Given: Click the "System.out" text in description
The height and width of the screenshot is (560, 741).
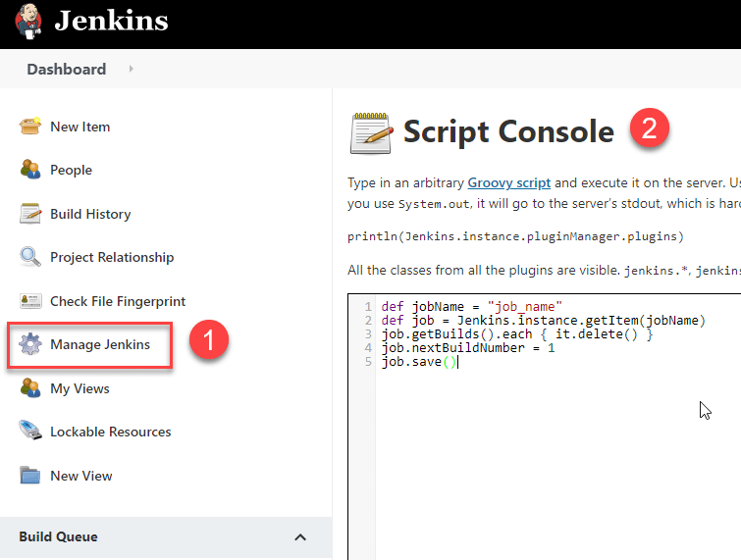Looking at the screenshot, I should (x=434, y=204).
